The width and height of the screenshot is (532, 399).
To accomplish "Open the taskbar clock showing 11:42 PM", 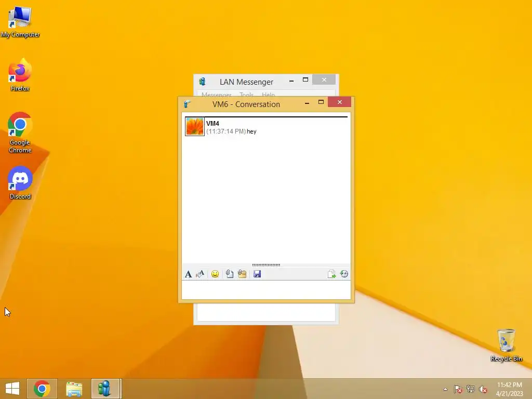I will [x=510, y=389].
